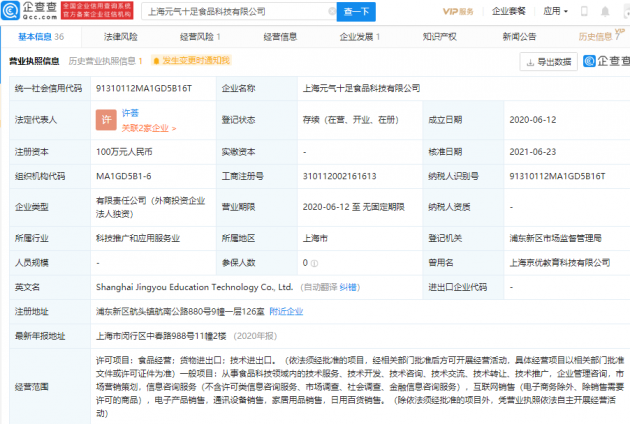Switch to 基本信息 tab
The image size is (630, 424).
(41, 37)
